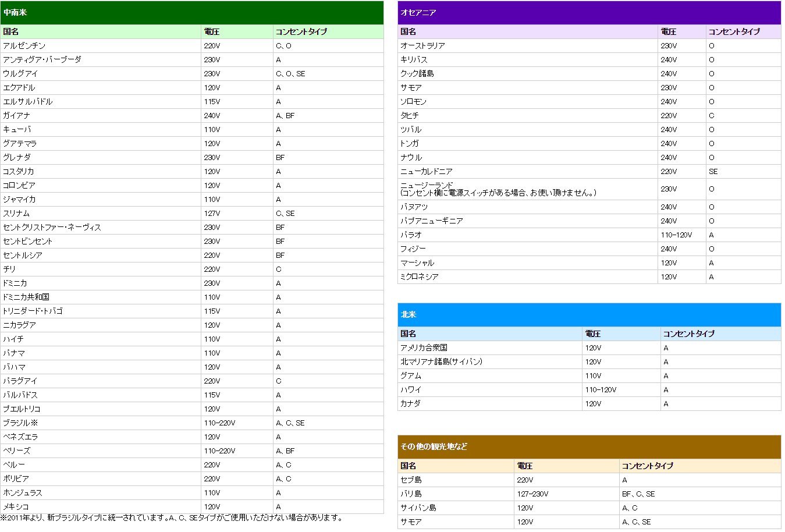The width and height of the screenshot is (785, 532).
Task: Click the ブラジル※ row name
Action: 20,423
